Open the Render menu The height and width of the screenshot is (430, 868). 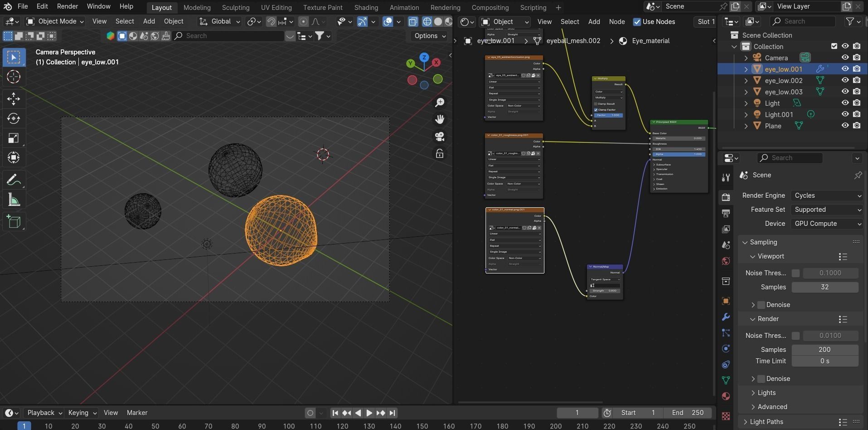(x=68, y=6)
